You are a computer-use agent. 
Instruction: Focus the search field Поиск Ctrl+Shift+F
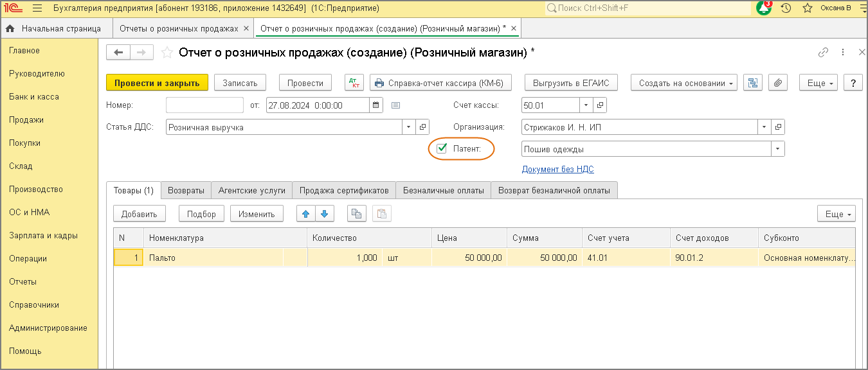[x=647, y=8]
